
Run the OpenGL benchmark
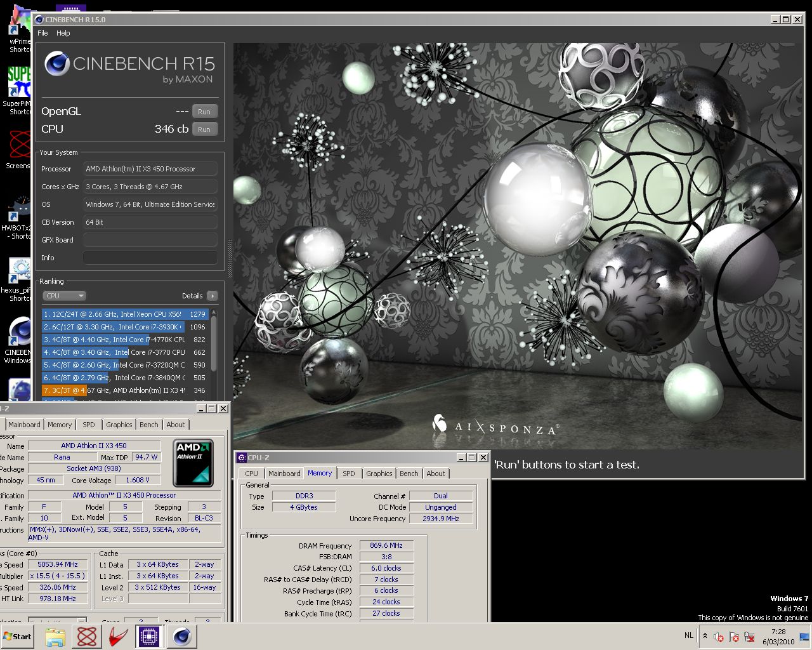click(x=204, y=111)
